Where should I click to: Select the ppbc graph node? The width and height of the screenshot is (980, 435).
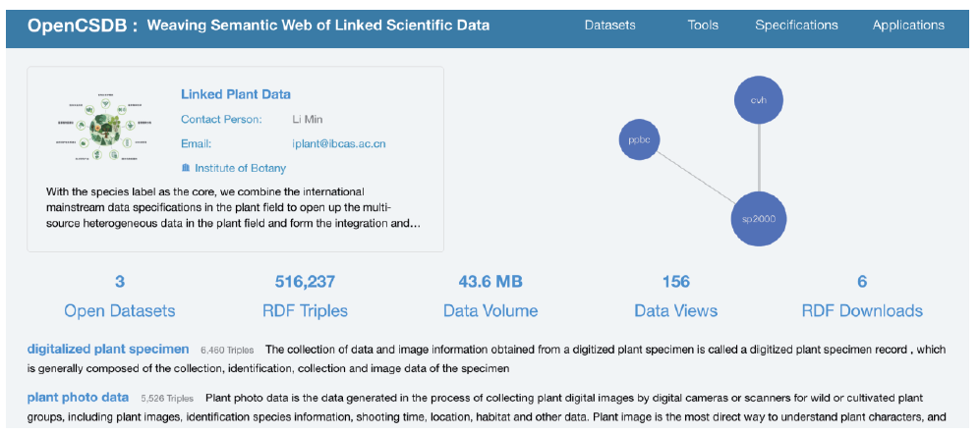[643, 139]
